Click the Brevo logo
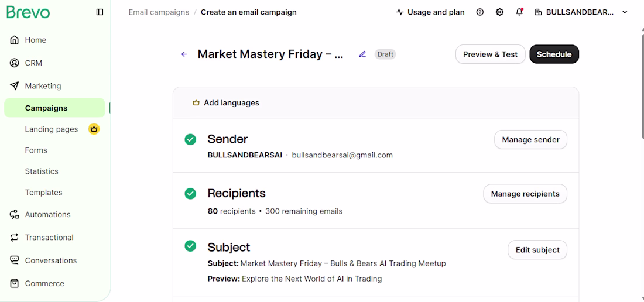 pyautogui.click(x=28, y=12)
